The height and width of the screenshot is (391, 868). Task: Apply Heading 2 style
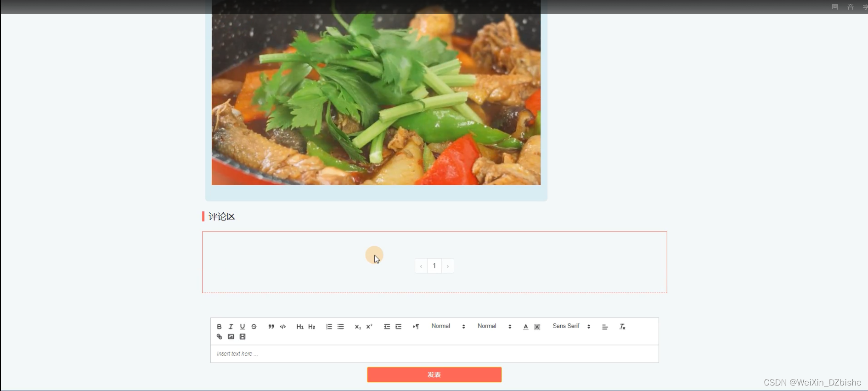(312, 327)
